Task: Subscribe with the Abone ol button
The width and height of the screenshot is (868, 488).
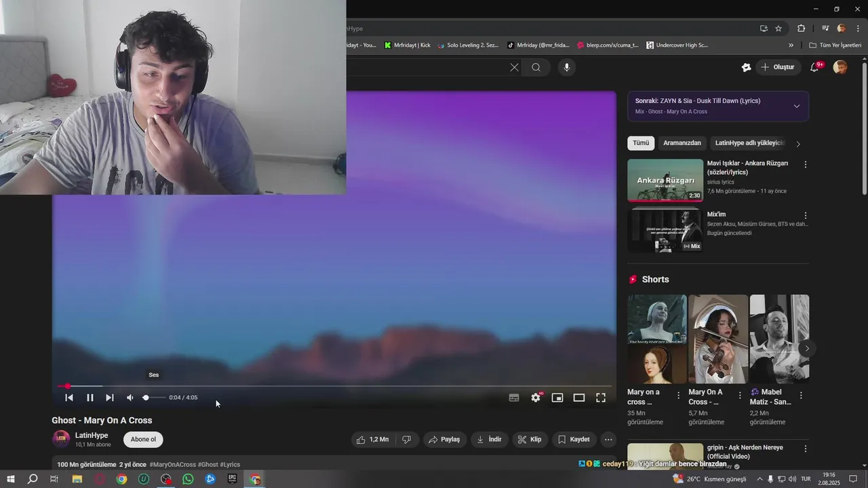Action: pyautogui.click(x=143, y=439)
